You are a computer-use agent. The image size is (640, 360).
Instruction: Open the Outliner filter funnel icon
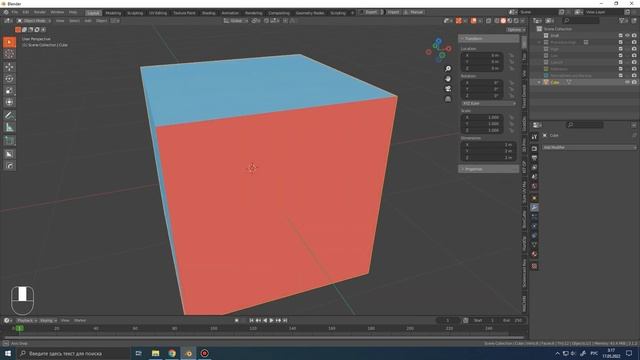622,20
